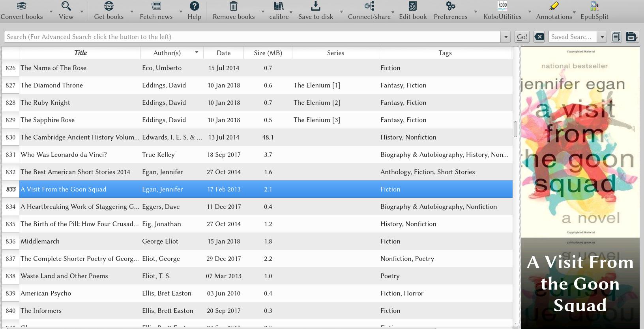
Task: Click the Goon Squad cover image
Action: [x=580, y=142]
